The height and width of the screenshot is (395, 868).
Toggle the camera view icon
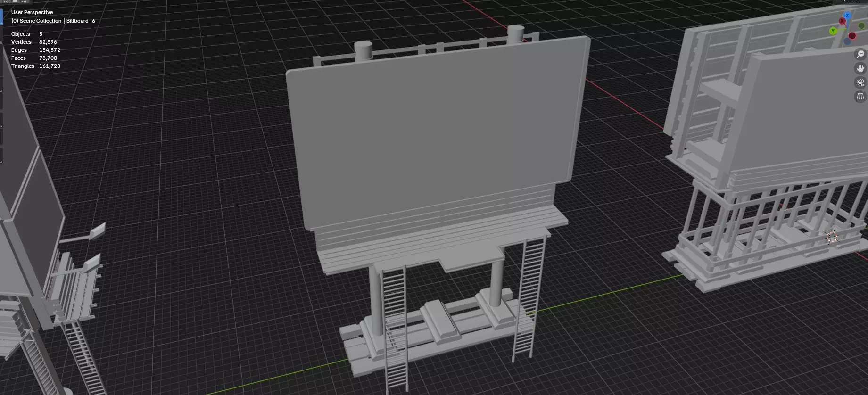pos(860,82)
